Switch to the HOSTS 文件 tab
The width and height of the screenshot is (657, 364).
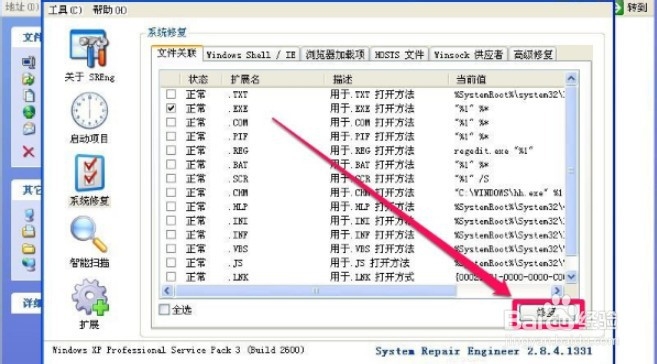(399, 54)
